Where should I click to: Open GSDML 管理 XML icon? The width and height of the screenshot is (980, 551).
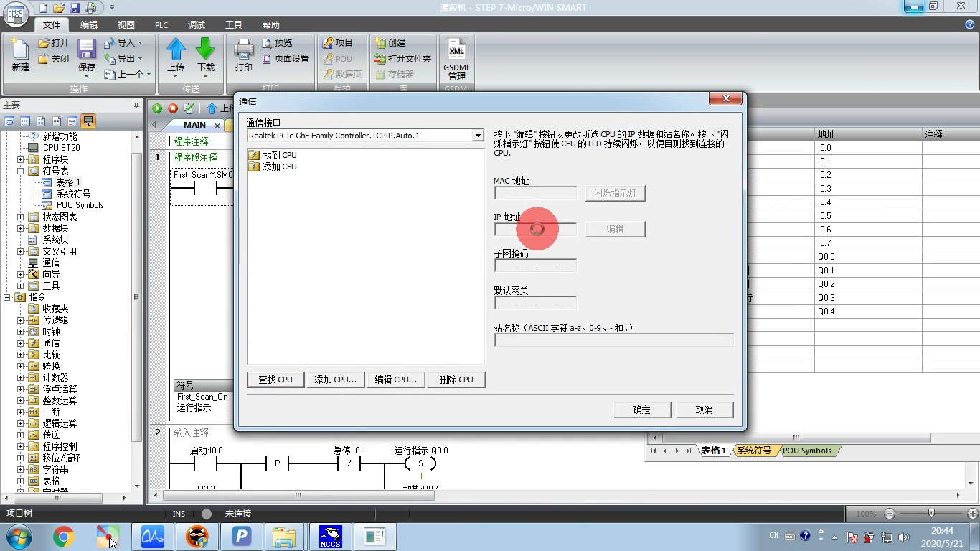(x=457, y=50)
